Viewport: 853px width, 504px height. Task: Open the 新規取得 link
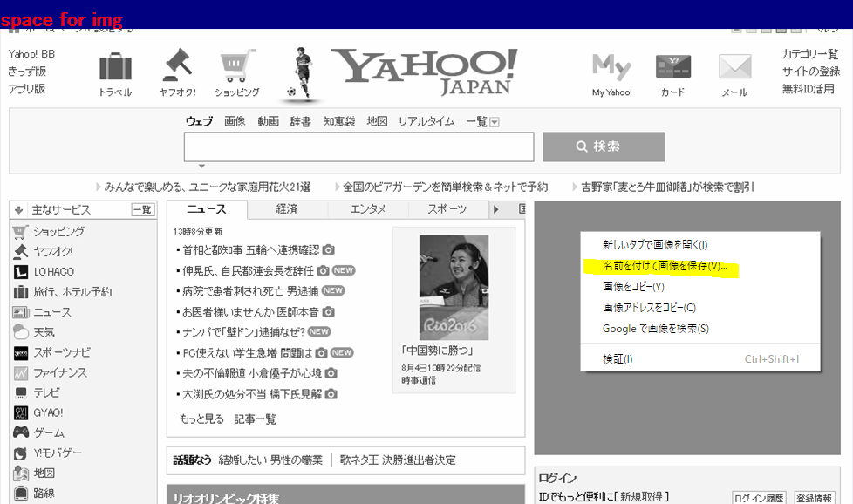[x=641, y=496]
